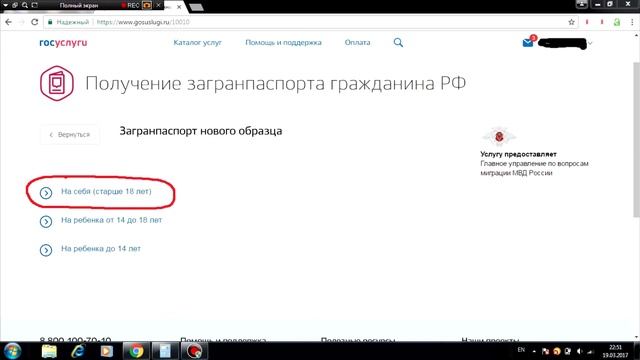This screenshot has height=360, width=640.
Task: Click the EN language indicator in tray
Action: (x=521, y=350)
